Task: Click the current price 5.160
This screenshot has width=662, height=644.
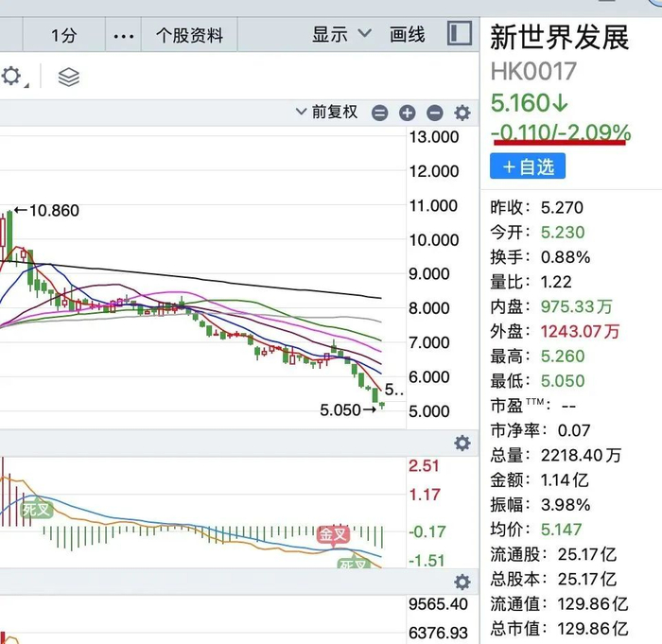Action: click(x=530, y=103)
